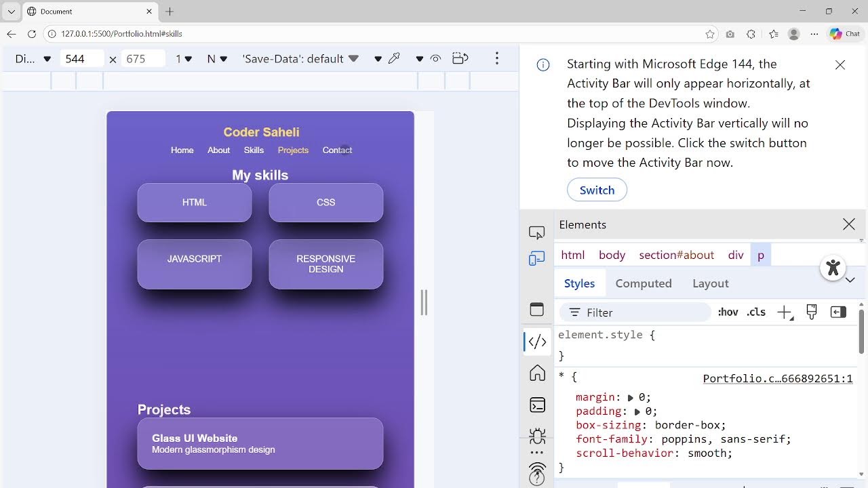
Task: Toggle the computed styles sidebar pane
Action: (838, 312)
